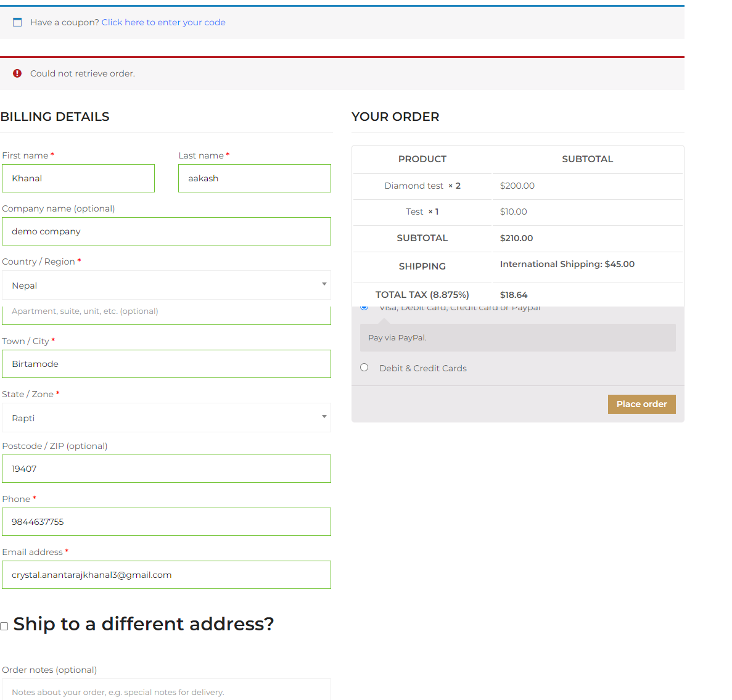Click the $210.00 subtotal amount
Viewport: 732px width, 700px height.
pyautogui.click(x=516, y=238)
